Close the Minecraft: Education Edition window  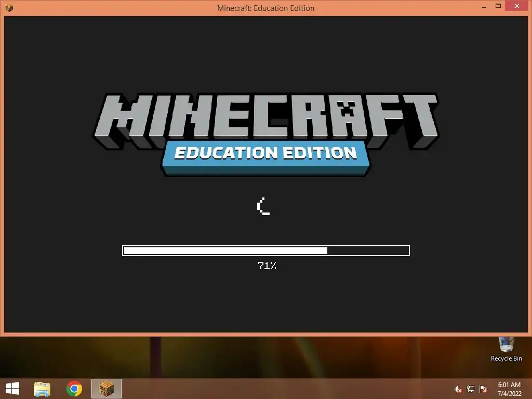point(517,6)
